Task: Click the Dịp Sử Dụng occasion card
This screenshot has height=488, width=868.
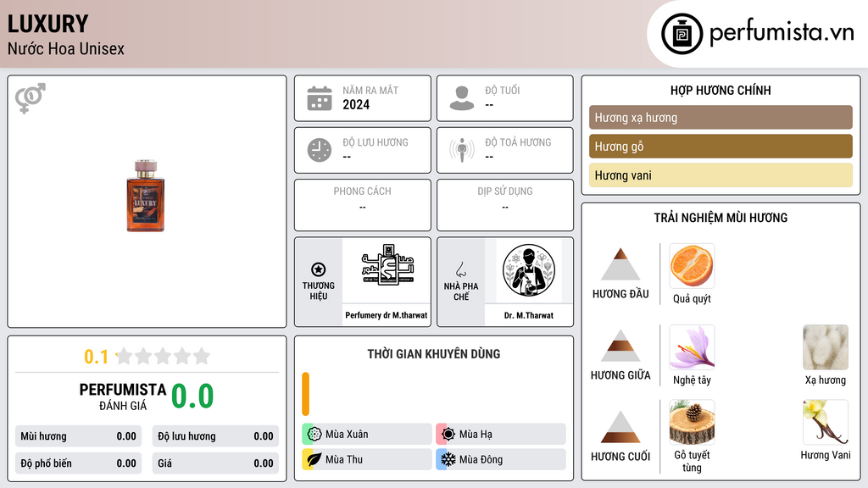Action: point(505,205)
